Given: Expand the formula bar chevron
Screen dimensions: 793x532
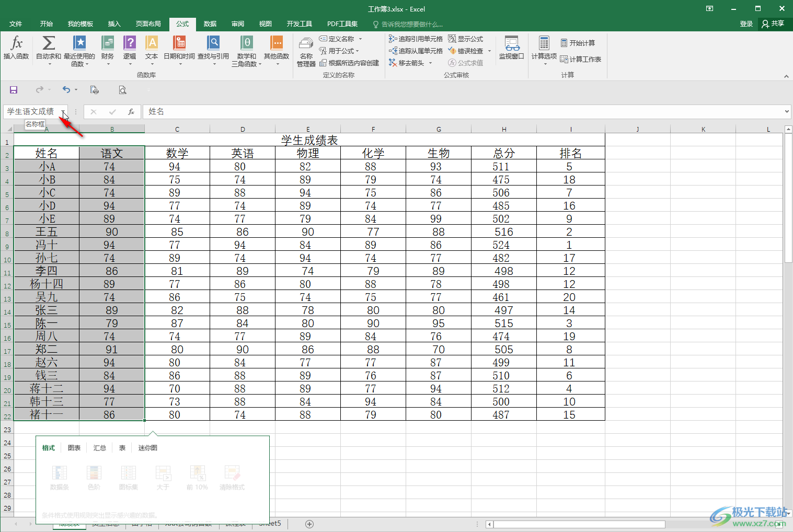Looking at the screenshot, I should tap(787, 111).
